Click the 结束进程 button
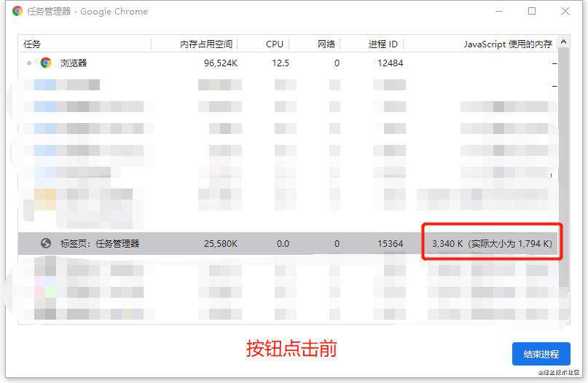Image resolution: width=588 pixels, height=383 pixels. (x=541, y=354)
